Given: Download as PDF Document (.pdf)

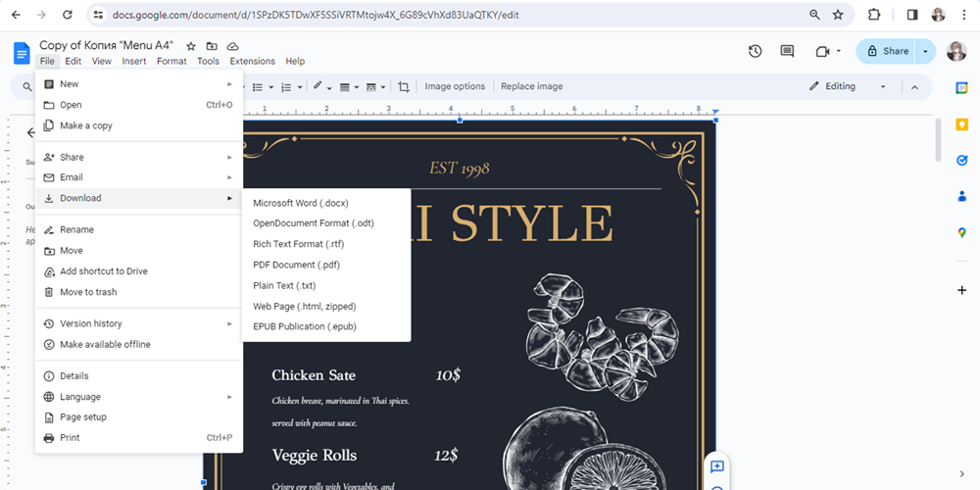Looking at the screenshot, I should click(326, 265).
